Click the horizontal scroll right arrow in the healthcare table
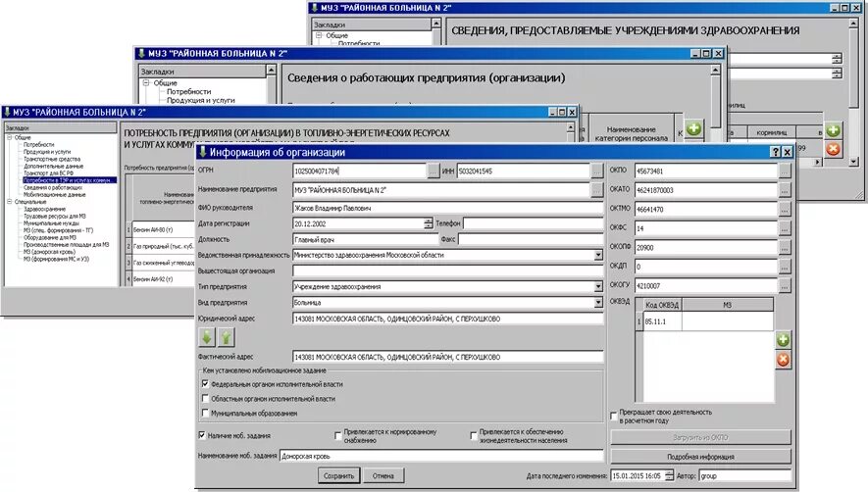868x492 pixels. (818, 162)
